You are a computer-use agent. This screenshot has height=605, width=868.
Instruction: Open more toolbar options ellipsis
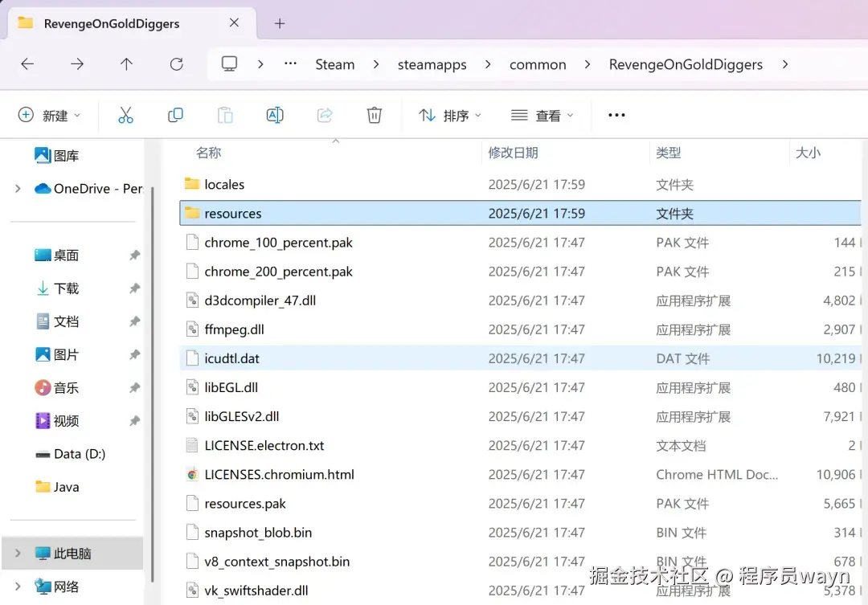tap(616, 115)
